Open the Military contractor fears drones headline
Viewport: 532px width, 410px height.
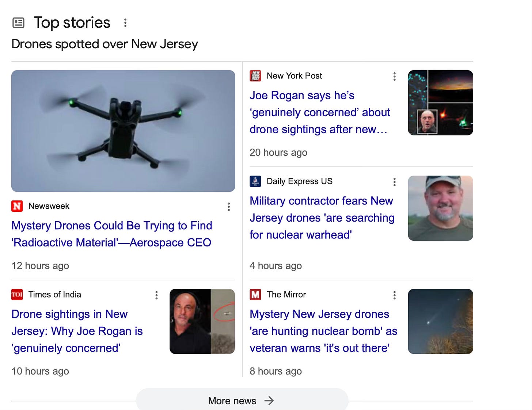(322, 218)
